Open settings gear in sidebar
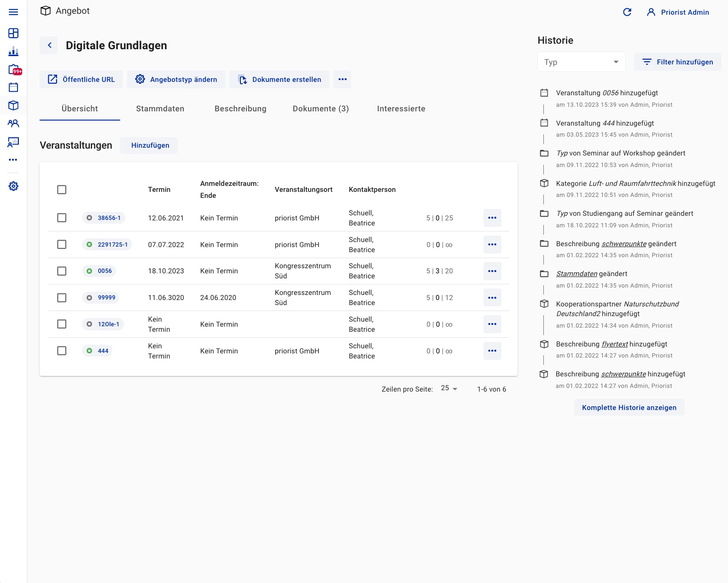 (13, 186)
